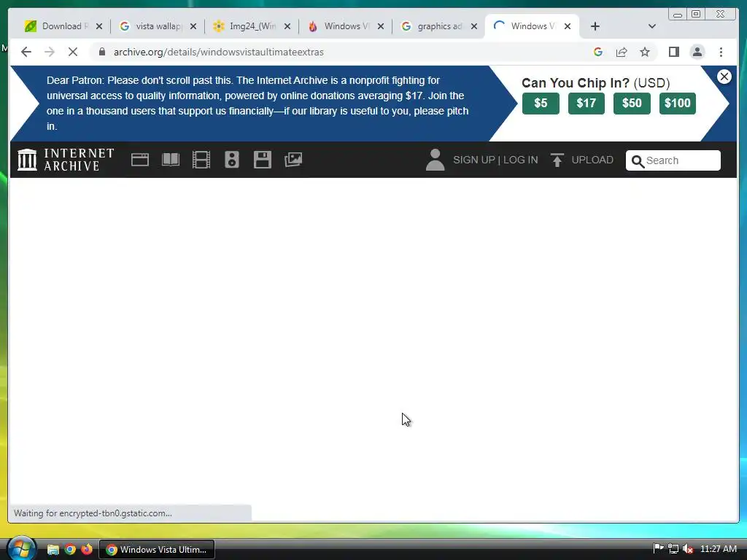Click the forward navigation arrow
747x560 pixels.
[x=50, y=52]
